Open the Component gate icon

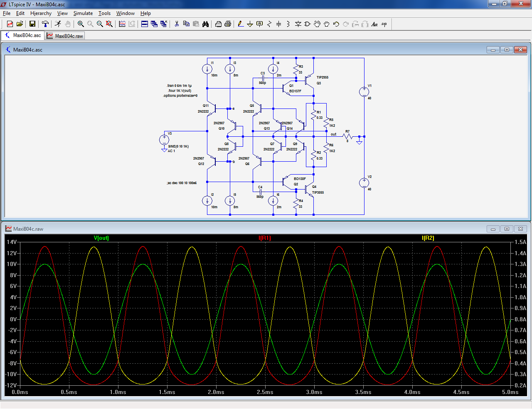(308, 24)
